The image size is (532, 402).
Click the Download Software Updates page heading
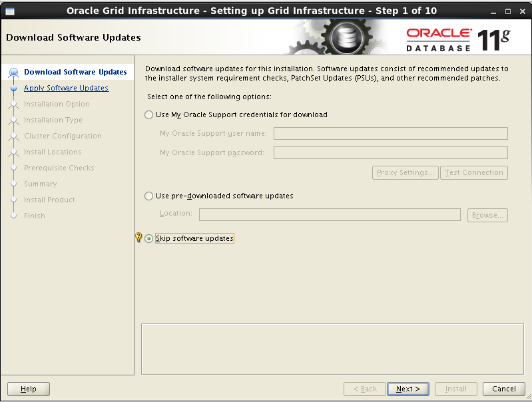click(73, 37)
